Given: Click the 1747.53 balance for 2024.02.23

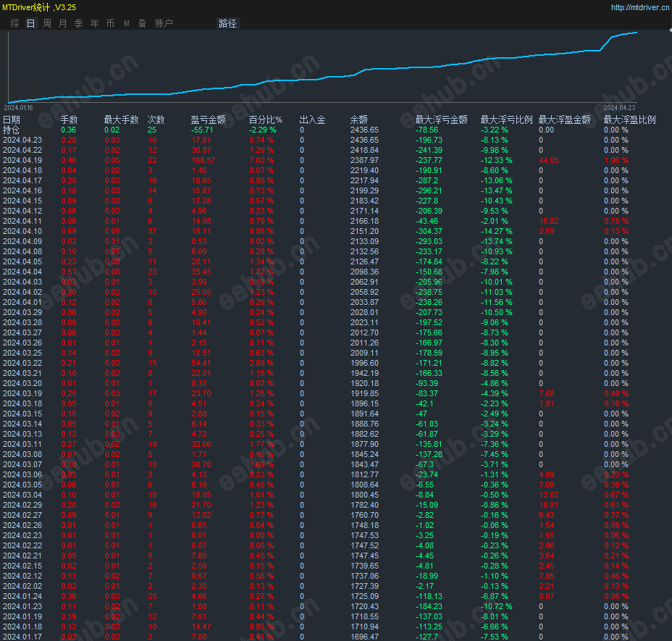Looking at the screenshot, I should pos(364,535).
